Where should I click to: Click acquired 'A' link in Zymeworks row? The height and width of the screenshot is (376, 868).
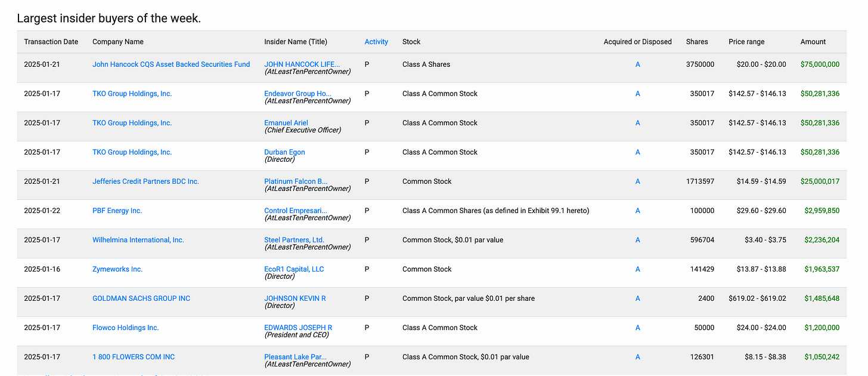(x=638, y=269)
